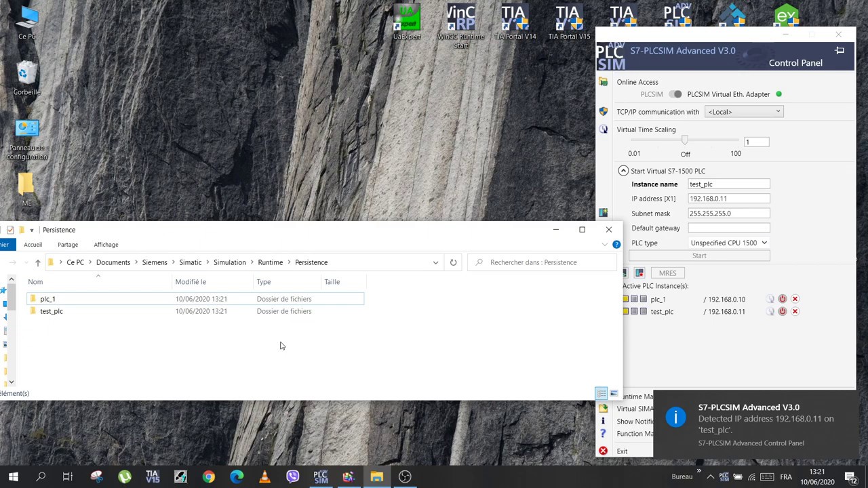
Task: Click the STOP icon next to MRES
Action: coord(639,273)
